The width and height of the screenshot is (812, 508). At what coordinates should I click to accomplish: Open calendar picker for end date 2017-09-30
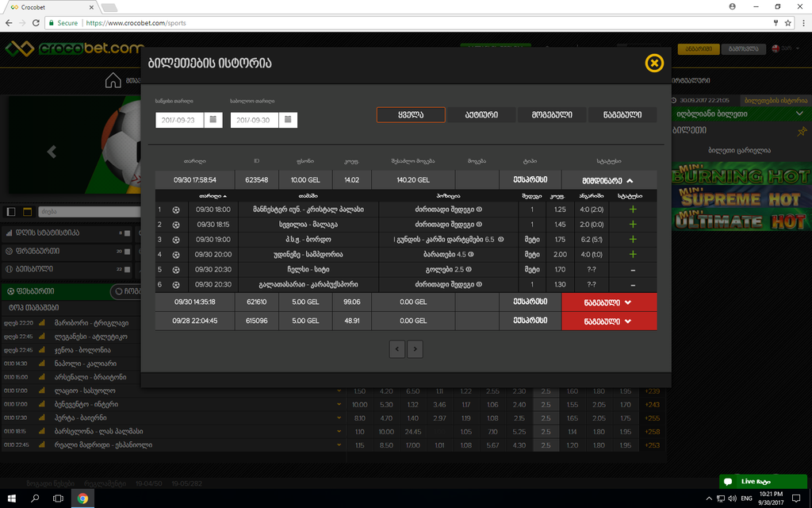[x=288, y=120]
